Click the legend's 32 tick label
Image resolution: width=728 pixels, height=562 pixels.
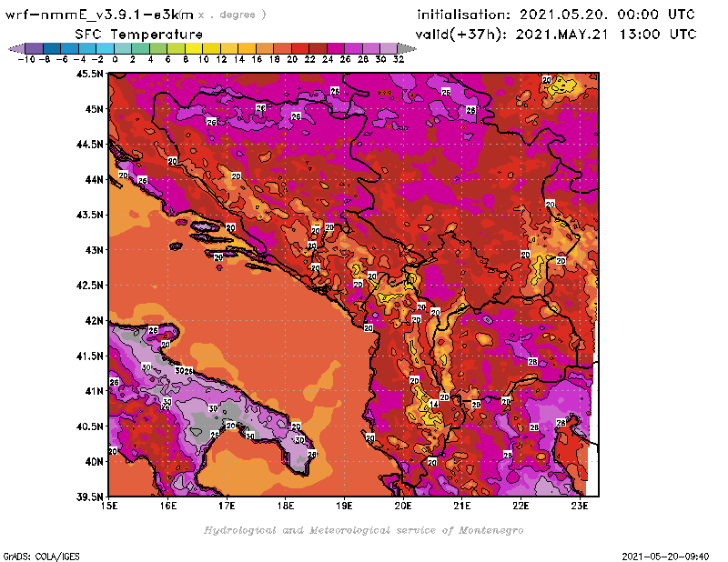coord(399,59)
